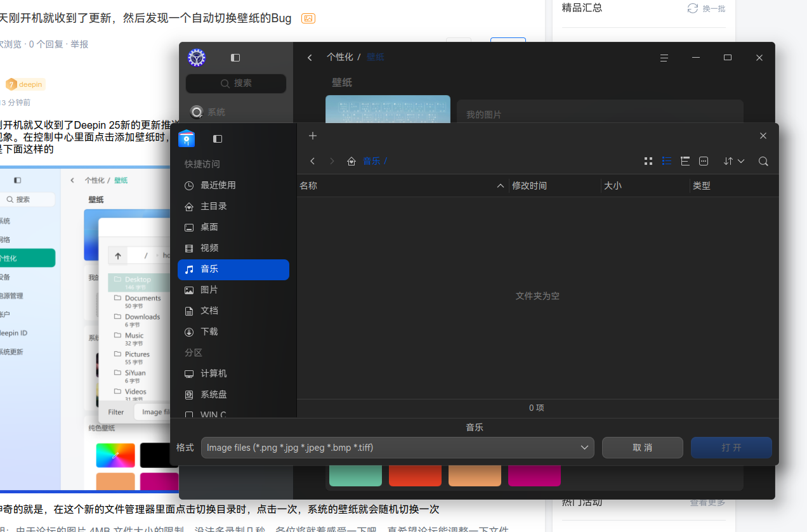The image size is (807, 532).
Task: Expand the image format filter dropdown
Action: pos(398,448)
